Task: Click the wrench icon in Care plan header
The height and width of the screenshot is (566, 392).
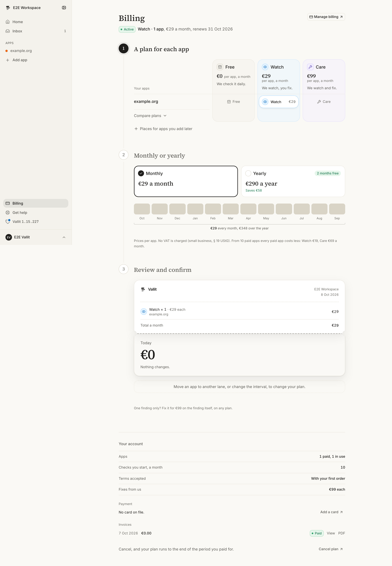Action: click(x=310, y=67)
